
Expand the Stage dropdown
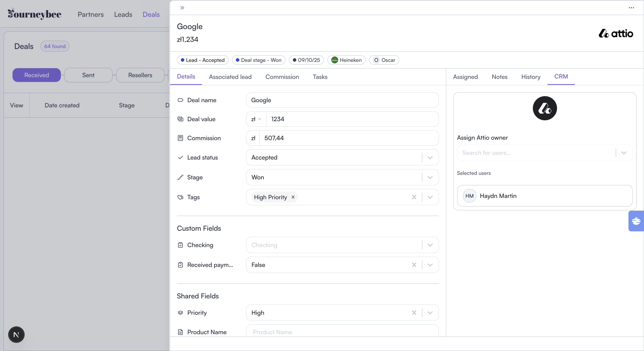(430, 177)
